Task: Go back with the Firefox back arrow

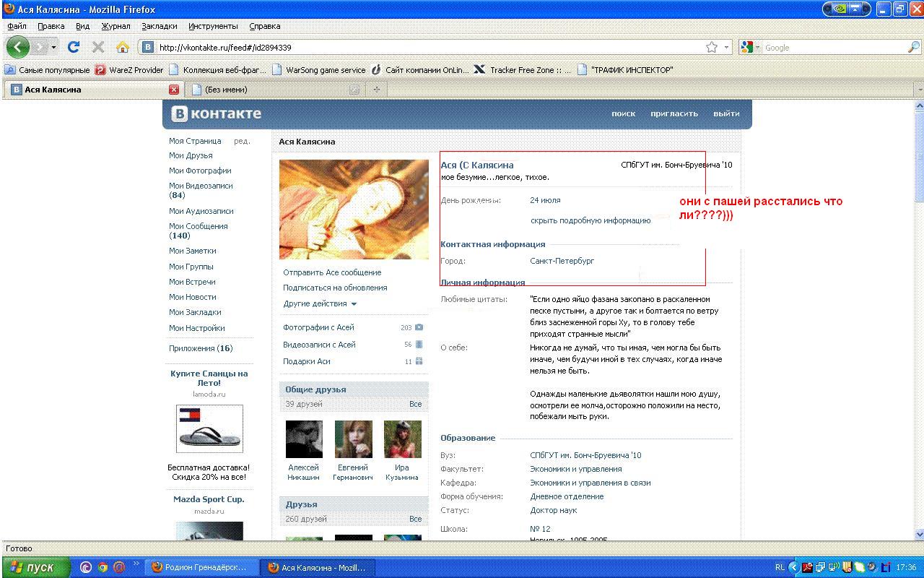Action: 18,47
